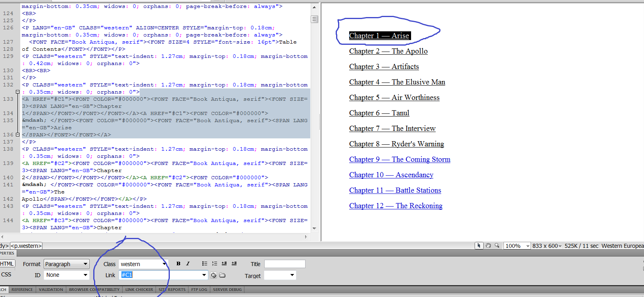This screenshot has width=644, height=297.
Task: Choose the Select tool arrow in status bar
Action: click(479, 246)
